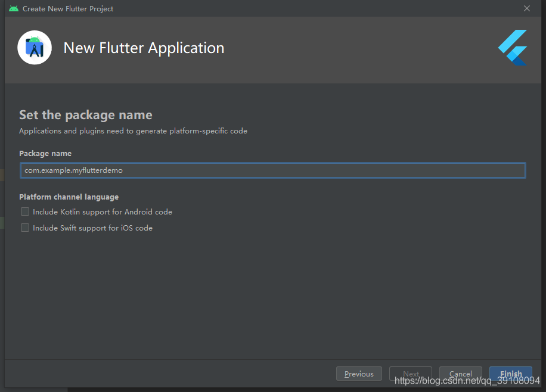Click the Android icon in title bar

tap(14, 8)
